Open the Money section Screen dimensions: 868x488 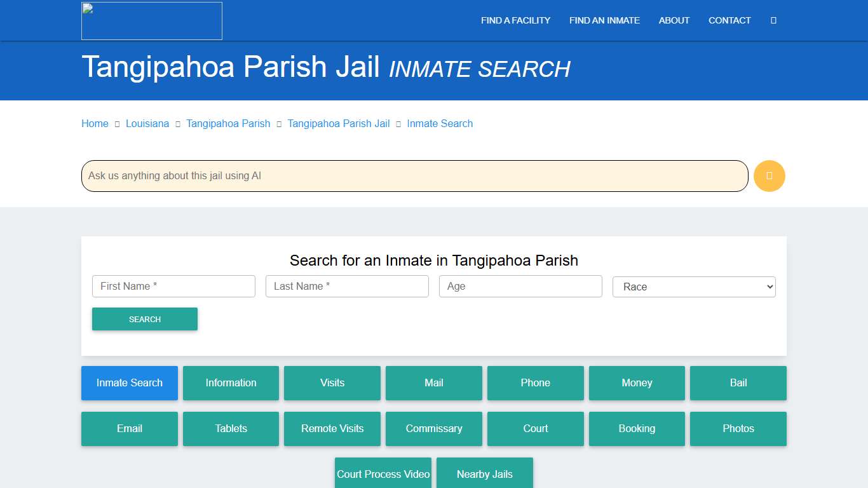[x=637, y=383]
